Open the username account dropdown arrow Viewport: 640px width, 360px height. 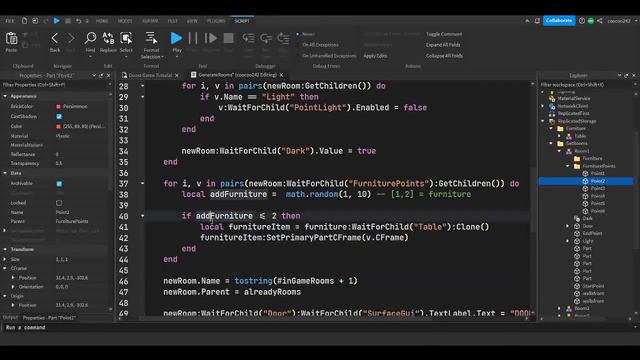(635, 21)
